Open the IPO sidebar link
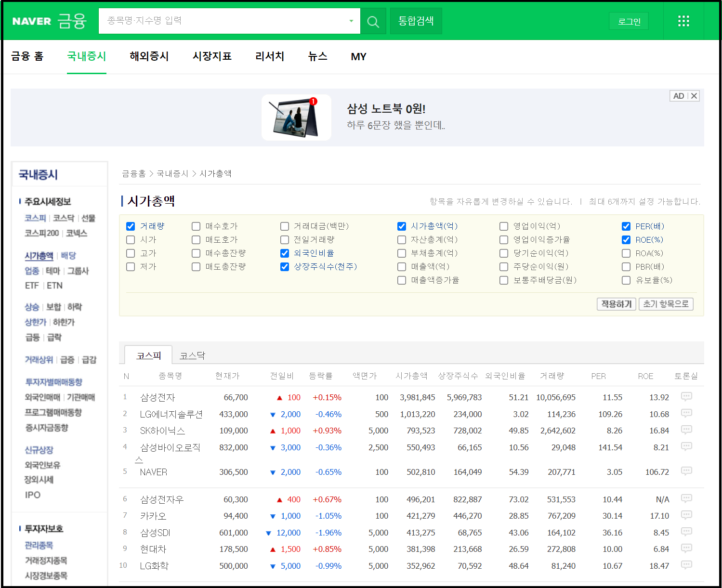This screenshot has width=722, height=588. pyautogui.click(x=33, y=495)
